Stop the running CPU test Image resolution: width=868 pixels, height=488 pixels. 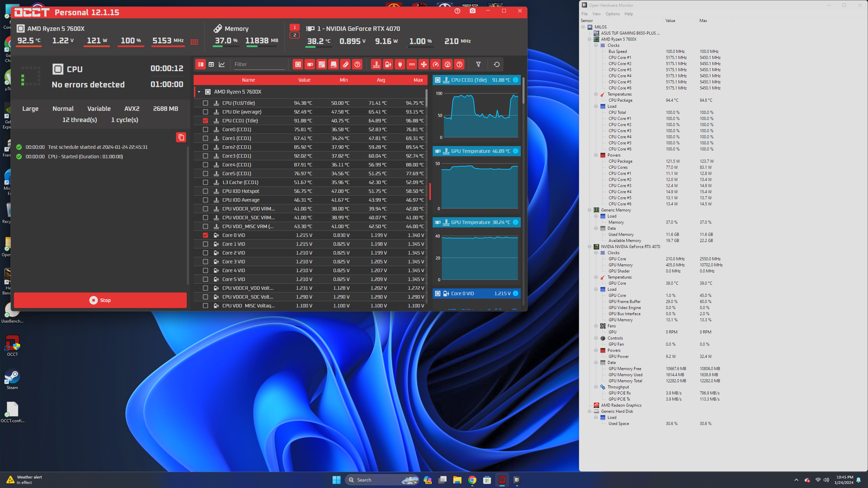100,300
